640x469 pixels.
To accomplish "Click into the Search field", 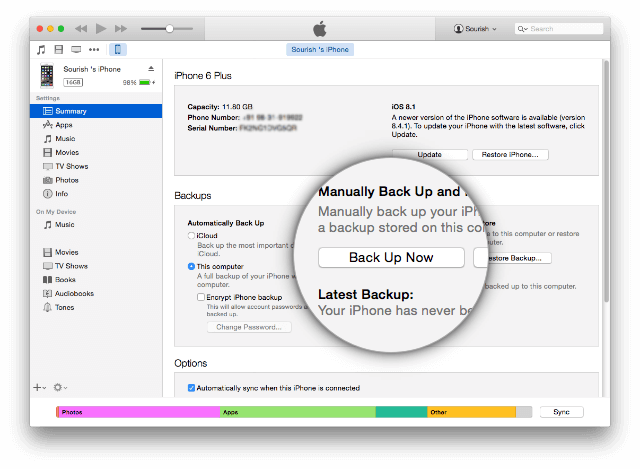I will 559,29.
